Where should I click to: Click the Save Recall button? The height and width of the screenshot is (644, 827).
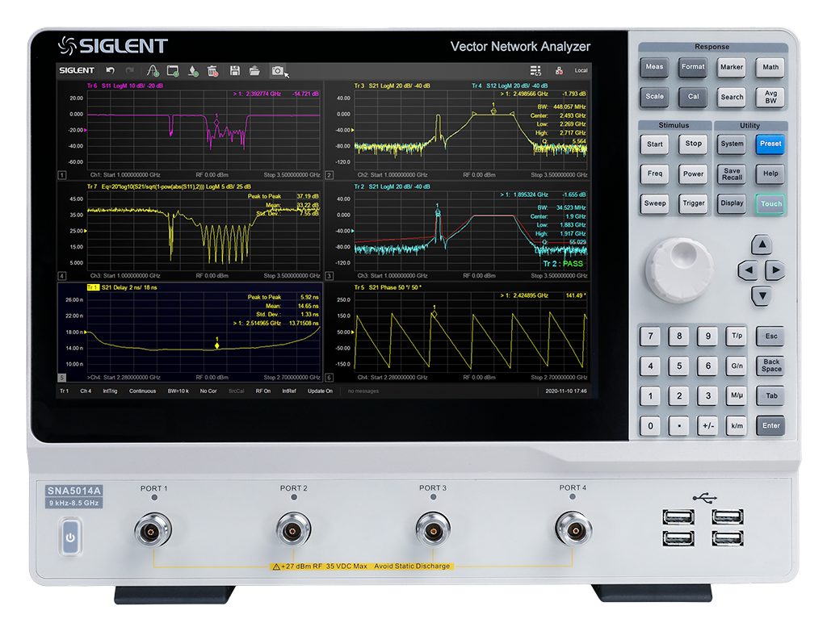tap(732, 174)
